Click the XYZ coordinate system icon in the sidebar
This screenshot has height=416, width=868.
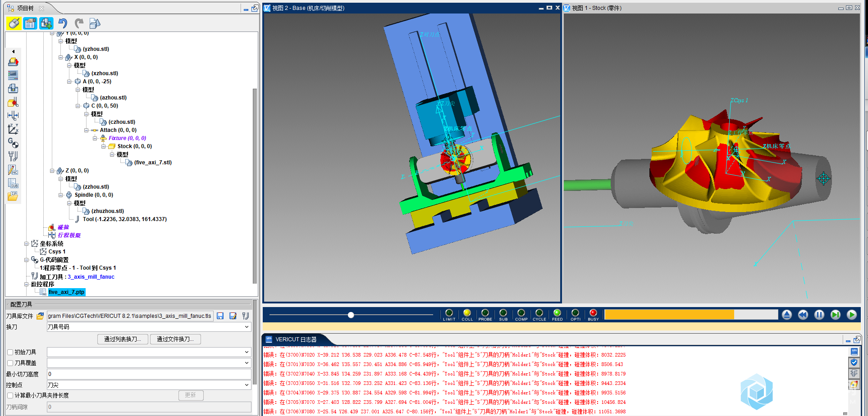click(13, 129)
